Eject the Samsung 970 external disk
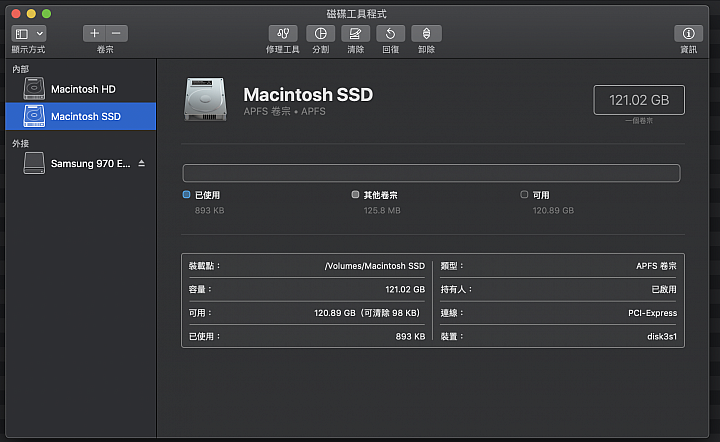The image size is (720, 442). 141,163
